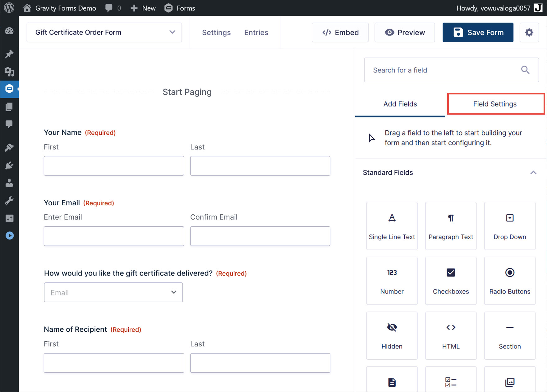
Task: Add a Hidden field
Action: 392,335
